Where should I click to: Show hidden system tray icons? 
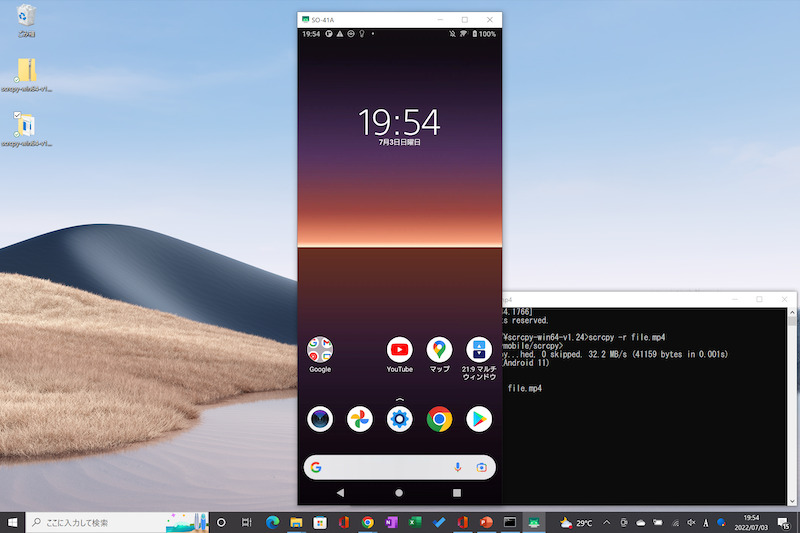(609, 522)
